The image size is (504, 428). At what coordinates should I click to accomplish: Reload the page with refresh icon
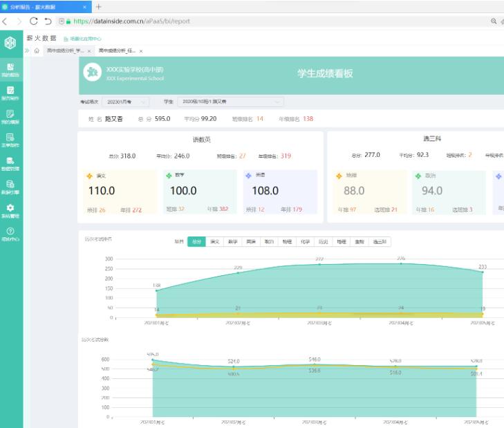(33, 21)
